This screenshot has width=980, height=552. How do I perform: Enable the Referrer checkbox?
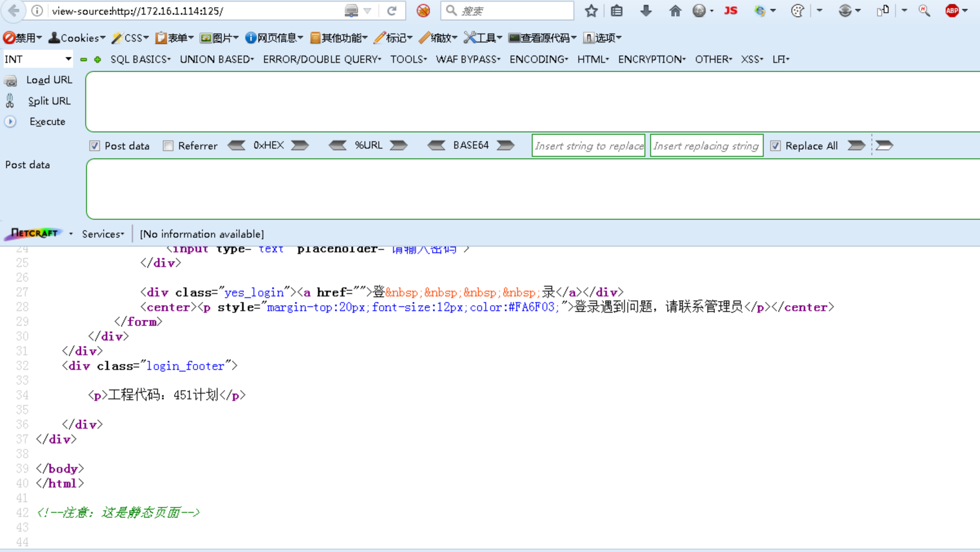[168, 146]
